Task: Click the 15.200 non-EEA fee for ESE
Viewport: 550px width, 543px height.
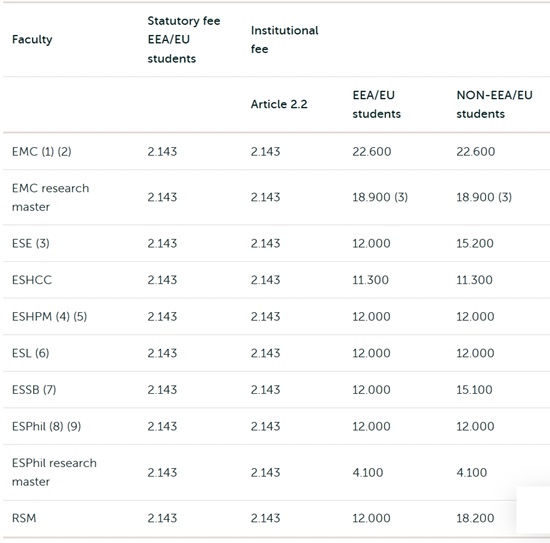Action: pyautogui.click(x=475, y=243)
